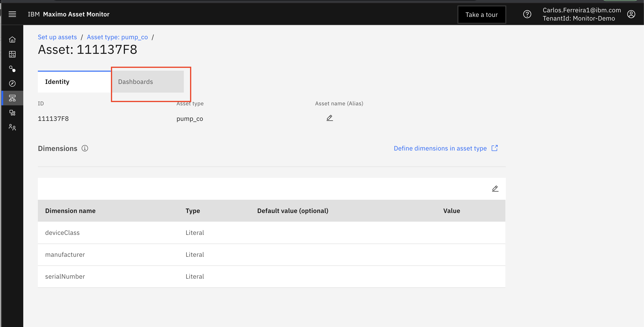Image resolution: width=644 pixels, height=327 pixels.
Task: Click the Carlos.Ferreira1@ibm.com account text
Action: tap(582, 10)
